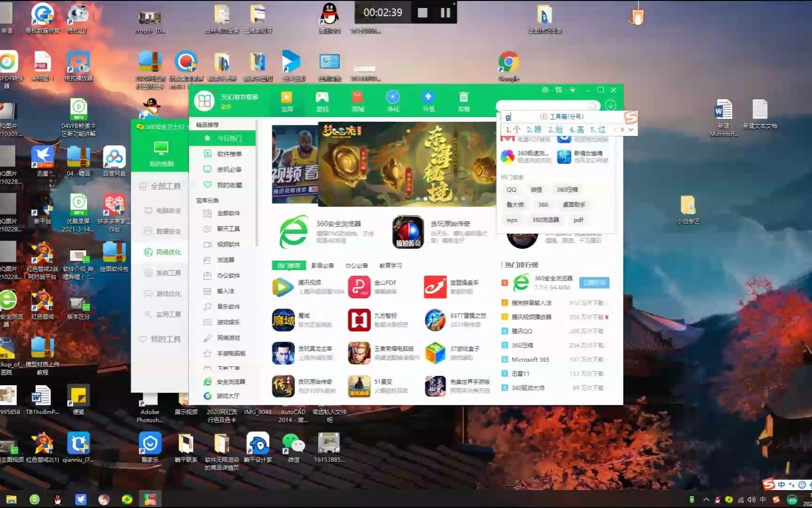812x508 pixels.
Task: Click the 鲁大师 hot search tag
Action: [515, 205]
